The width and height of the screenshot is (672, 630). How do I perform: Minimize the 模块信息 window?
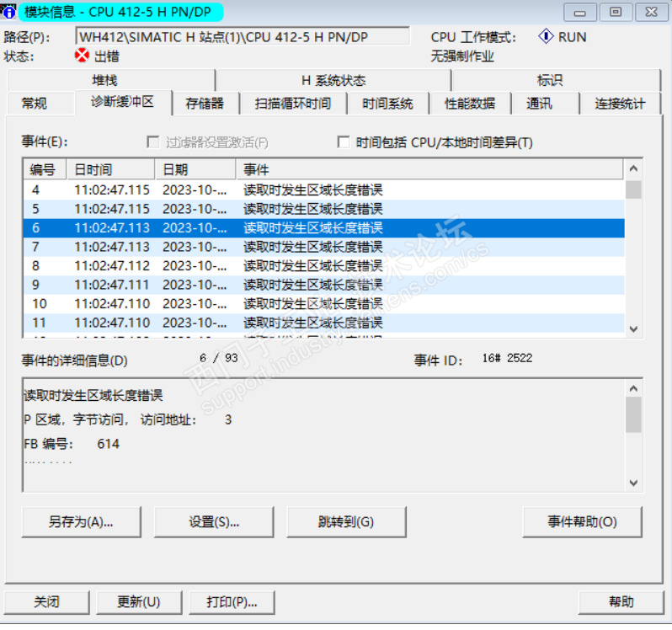(580, 12)
